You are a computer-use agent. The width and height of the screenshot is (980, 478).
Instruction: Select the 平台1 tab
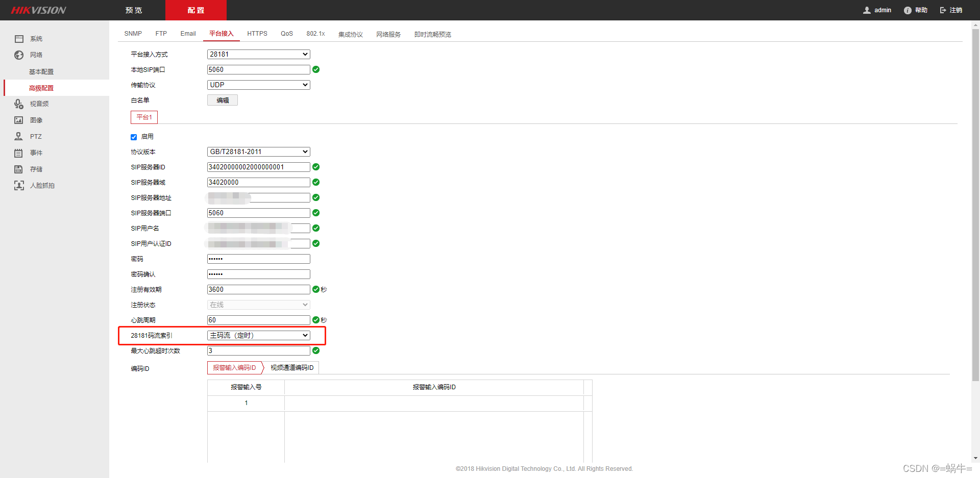pyautogui.click(x=144, y=117)
